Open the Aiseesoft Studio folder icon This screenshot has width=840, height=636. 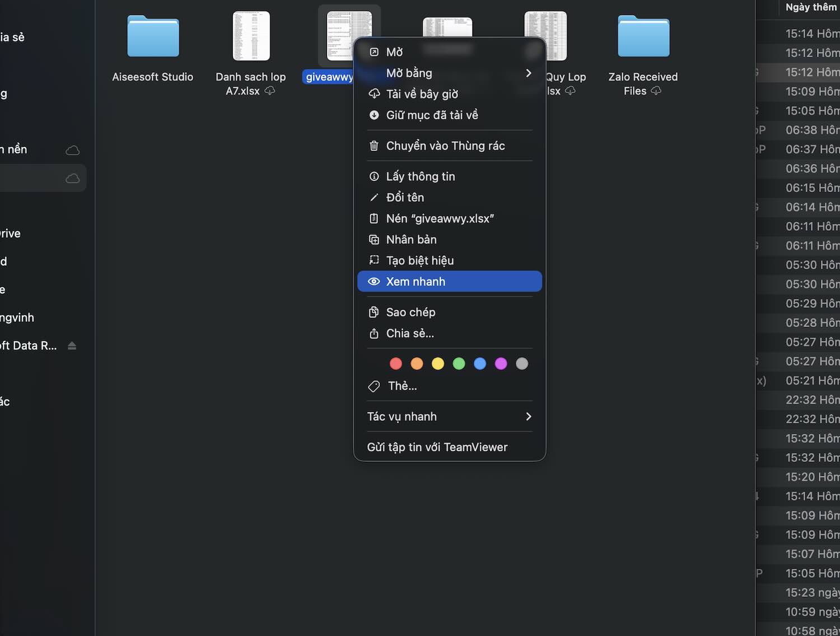pyautogui.click(x=153, y=37)
